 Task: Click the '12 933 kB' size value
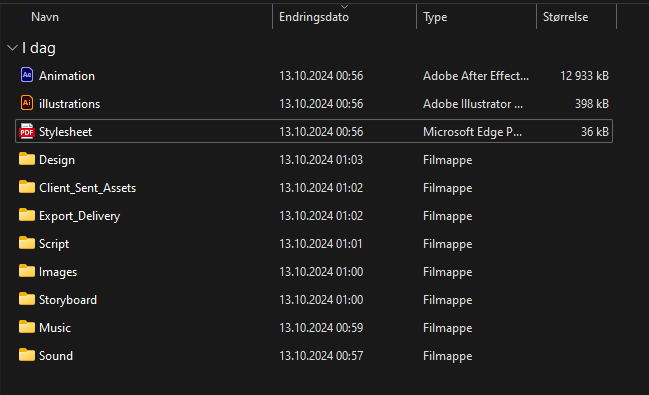click(584, 76)
